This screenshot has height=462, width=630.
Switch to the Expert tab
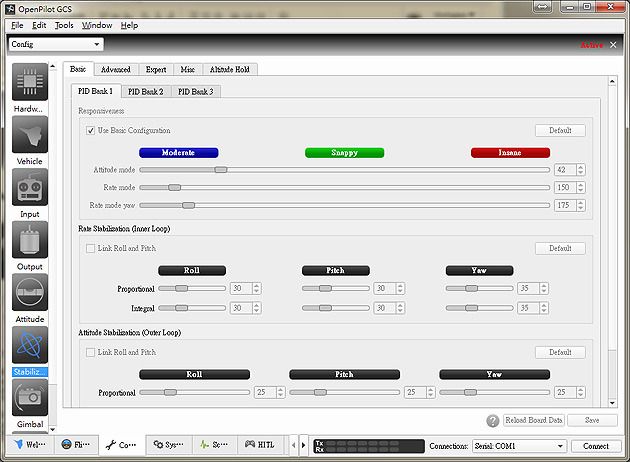156,70
